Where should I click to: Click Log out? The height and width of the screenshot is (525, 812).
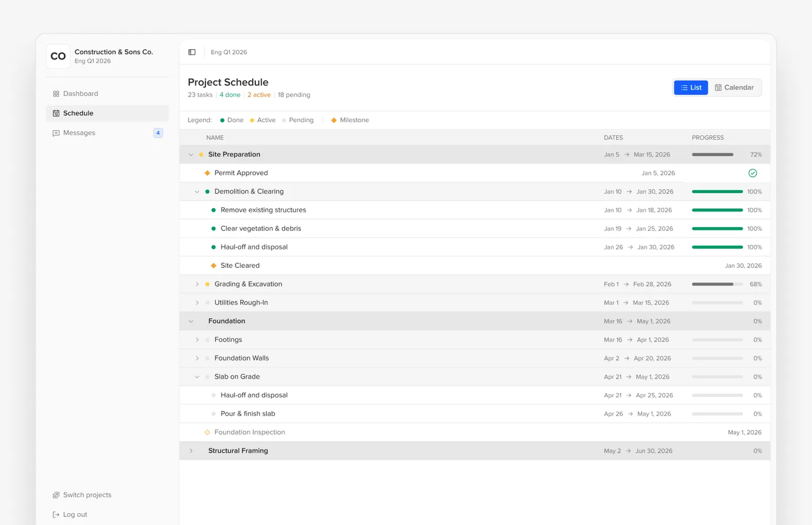click(107, 515)
